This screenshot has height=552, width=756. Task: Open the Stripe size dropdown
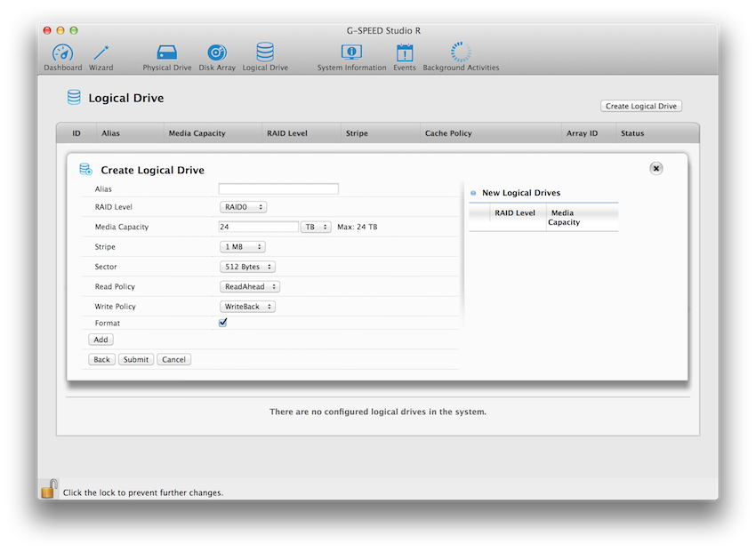pyautogui.click(x=243, y=246)
